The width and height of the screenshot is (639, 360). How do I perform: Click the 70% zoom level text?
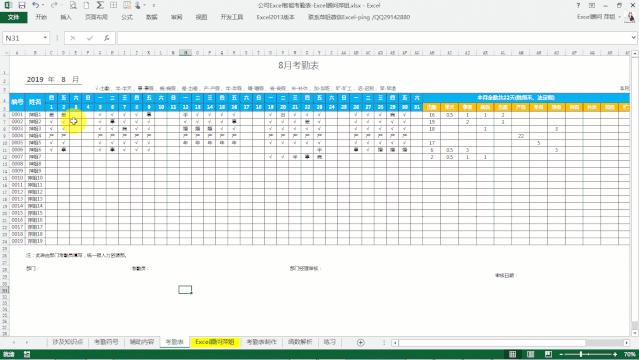point(629,354)
